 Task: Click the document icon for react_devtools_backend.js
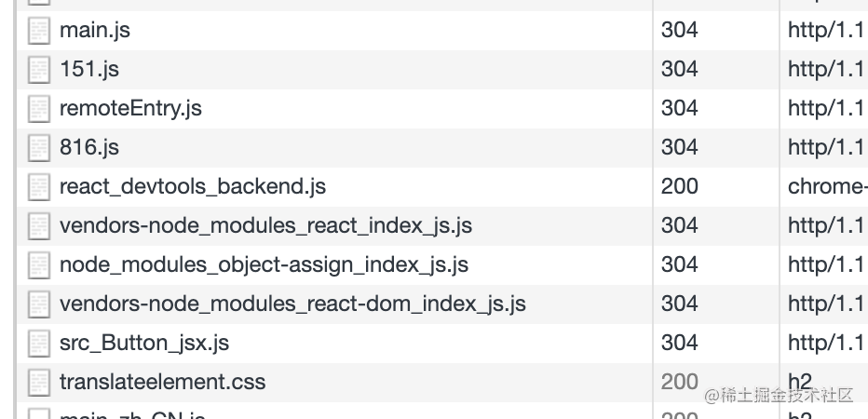39,188
